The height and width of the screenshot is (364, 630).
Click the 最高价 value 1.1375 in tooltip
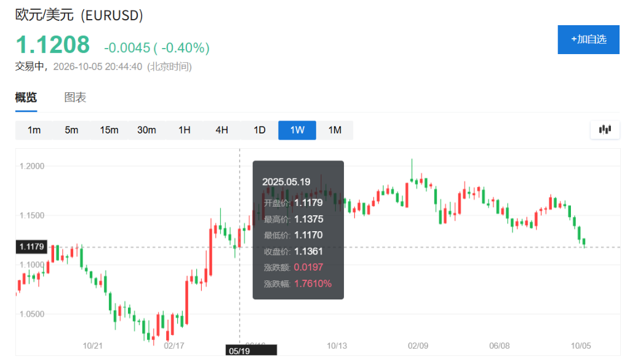click(x=309, y=220)
